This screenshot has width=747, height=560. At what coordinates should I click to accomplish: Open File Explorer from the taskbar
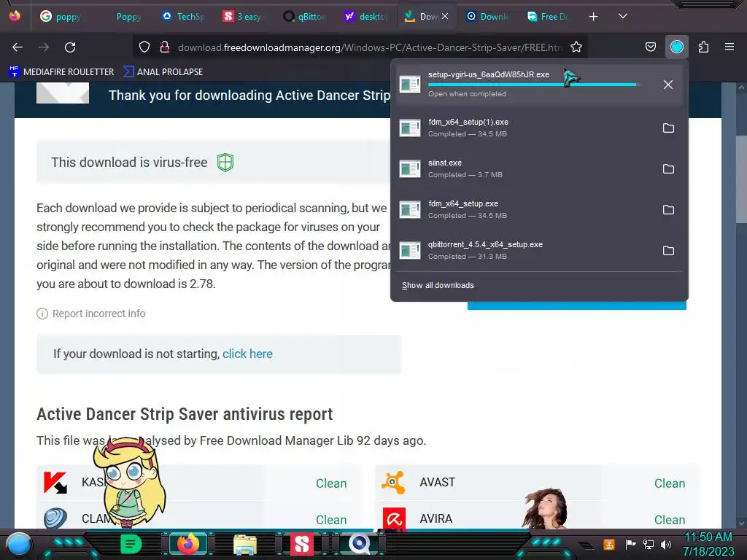click(245, 545)
